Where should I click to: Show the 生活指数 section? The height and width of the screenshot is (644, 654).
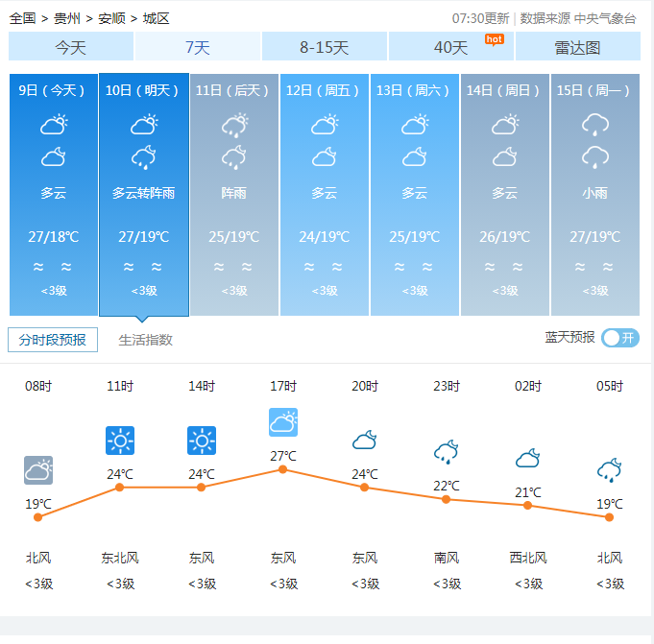pyautogui.click(x=146, y=340)
